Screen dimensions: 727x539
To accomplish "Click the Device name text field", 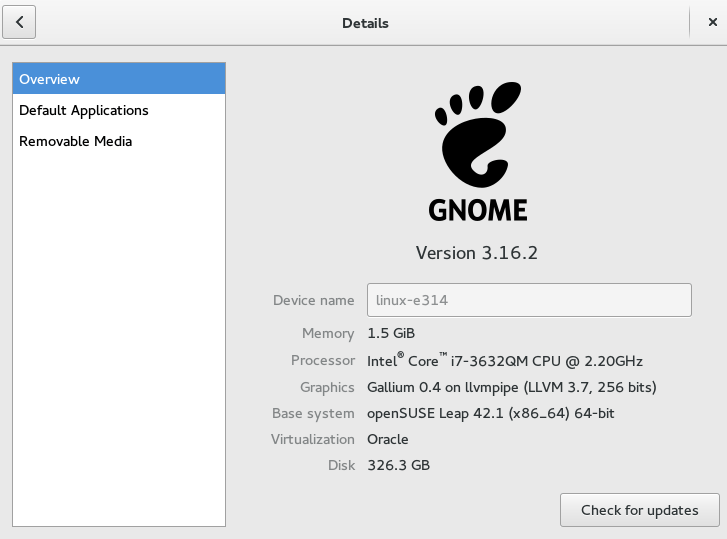I will (529, 300).
